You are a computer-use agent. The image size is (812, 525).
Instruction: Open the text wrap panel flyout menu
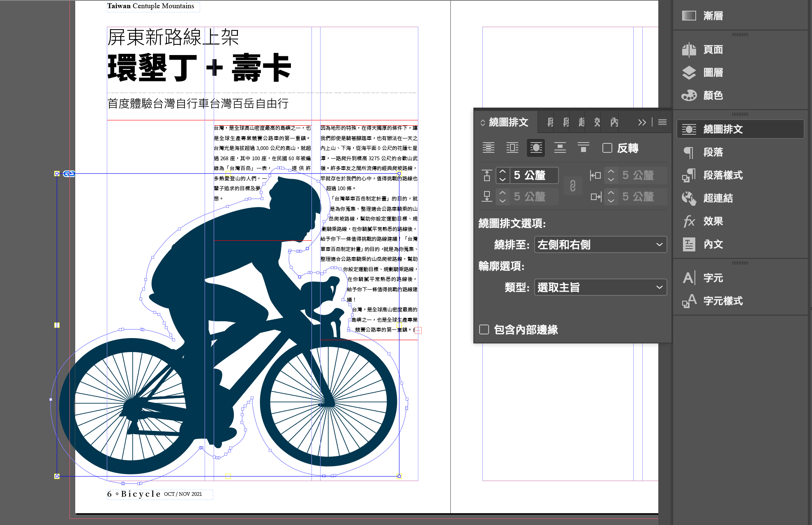click(662, 122)
